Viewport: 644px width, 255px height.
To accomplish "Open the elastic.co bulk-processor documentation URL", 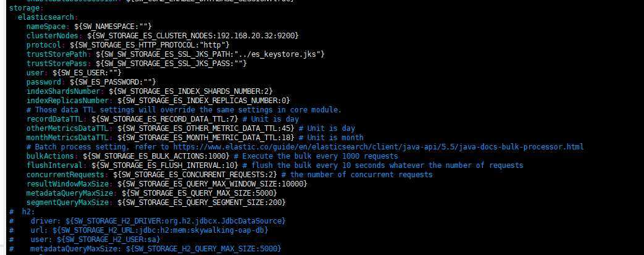I will click(x=378, y=147).
